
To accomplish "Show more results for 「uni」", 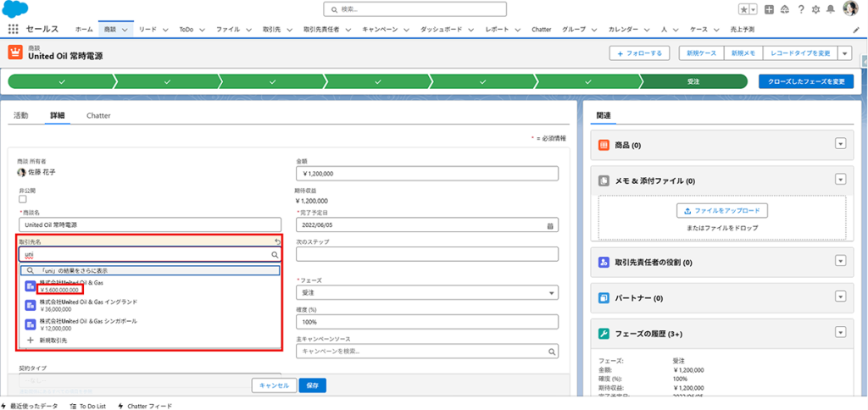I will coord(150,270).
